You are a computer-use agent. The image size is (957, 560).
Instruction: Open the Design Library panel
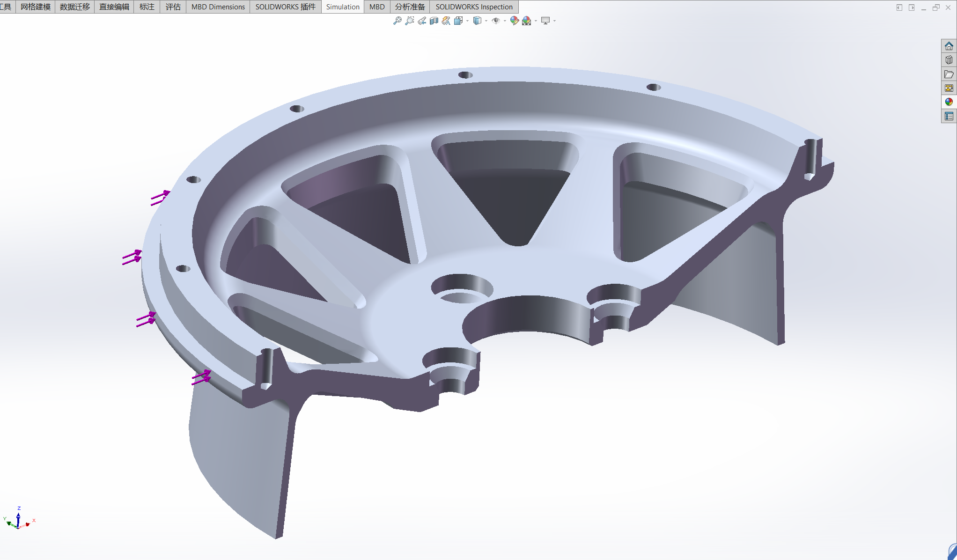coord(949,60)
